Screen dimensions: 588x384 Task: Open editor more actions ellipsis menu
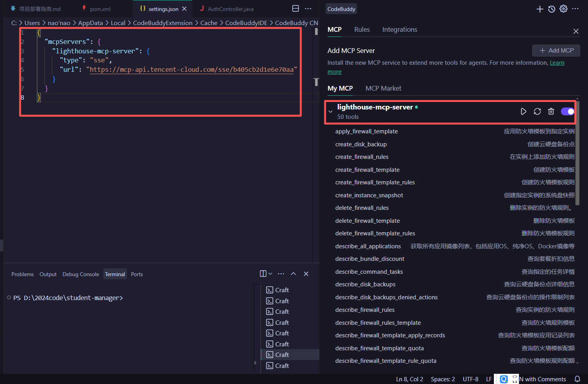(308, 9)
